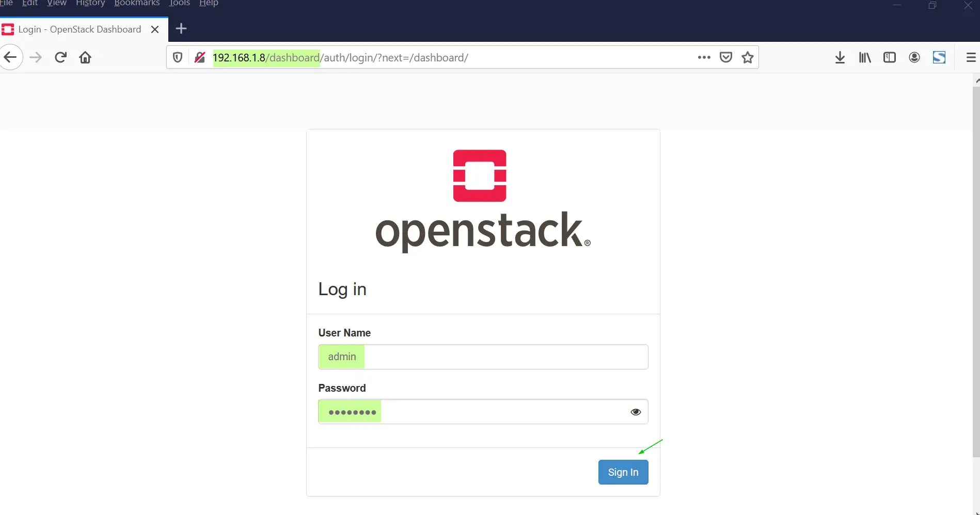Toggle password visibility with eye icon

pyautogui.click(x=636, y=412)
